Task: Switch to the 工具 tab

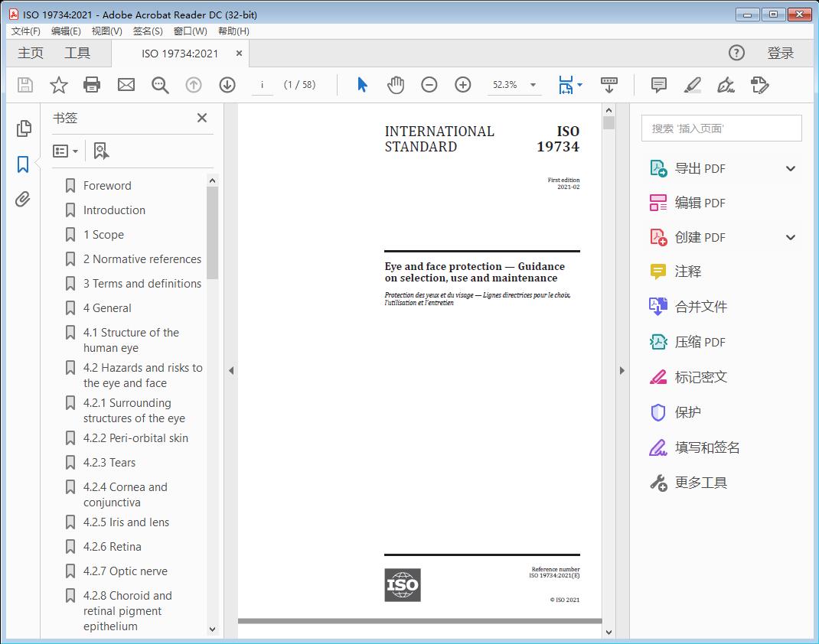Action: pyautogui.click(x=77, y=53)
